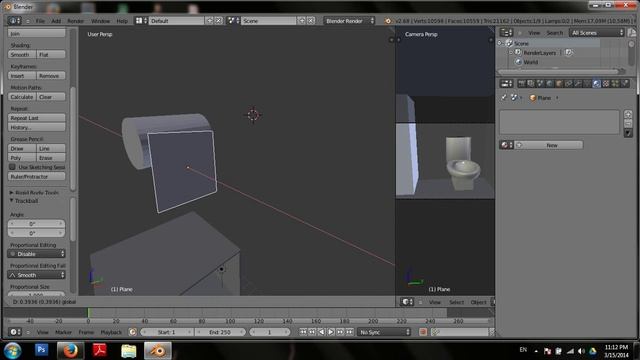Open the Texture properties tab icon
The height and width of the screenshot is (360, 640).
pos(606,84)
